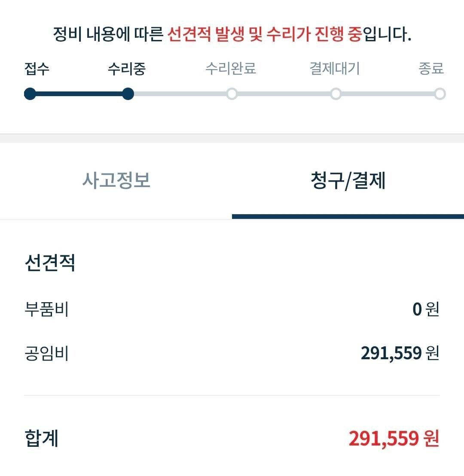464x476 pixels.
Task: Click the 종료 progress step circle
Action: (440, 94)
